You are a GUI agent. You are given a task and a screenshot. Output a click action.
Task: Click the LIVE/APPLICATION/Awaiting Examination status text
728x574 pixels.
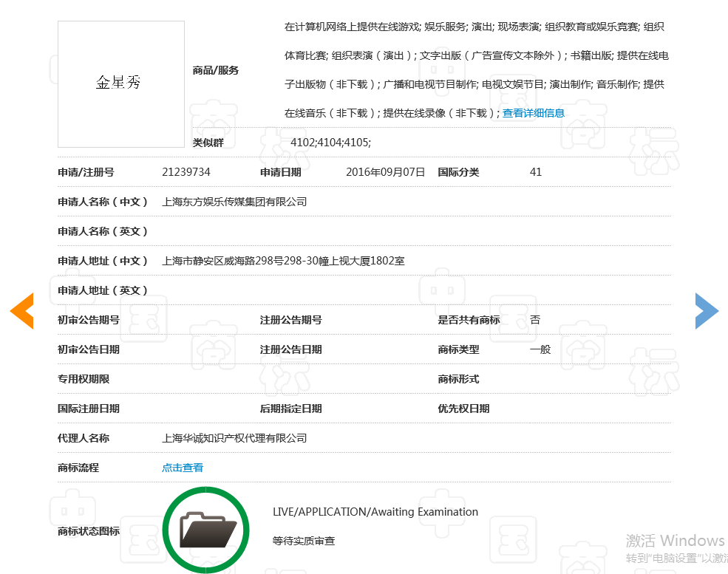coord(373,511)
